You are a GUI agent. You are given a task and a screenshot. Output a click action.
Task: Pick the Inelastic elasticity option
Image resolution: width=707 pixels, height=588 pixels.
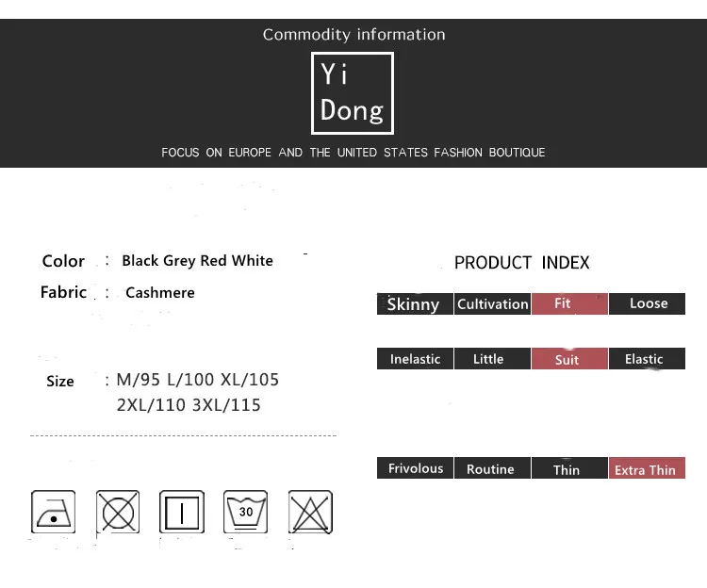(415, 359)
